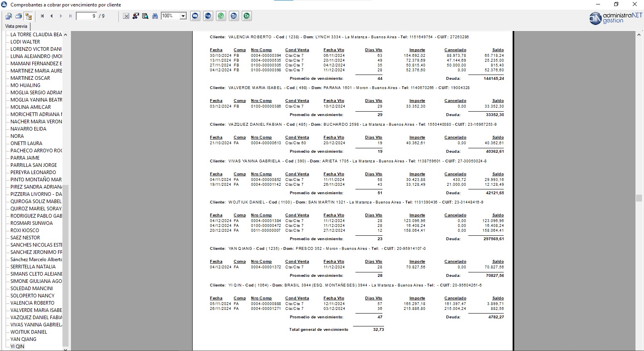Click group tree scrollbar up arrow
Image resolution: width=644 pixels, height=351 pixels.
(x=65, y=35)
